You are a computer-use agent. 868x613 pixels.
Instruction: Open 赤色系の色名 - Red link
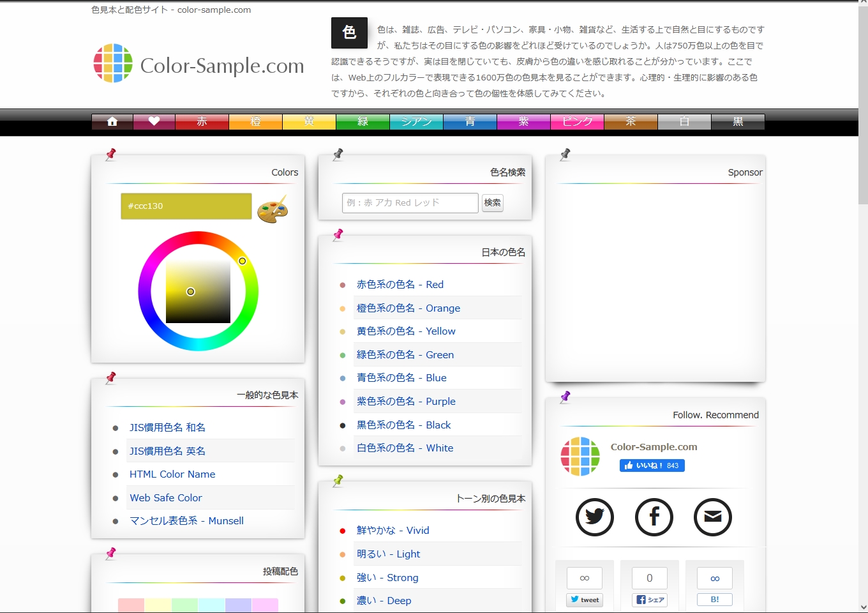tap(400, 284)
